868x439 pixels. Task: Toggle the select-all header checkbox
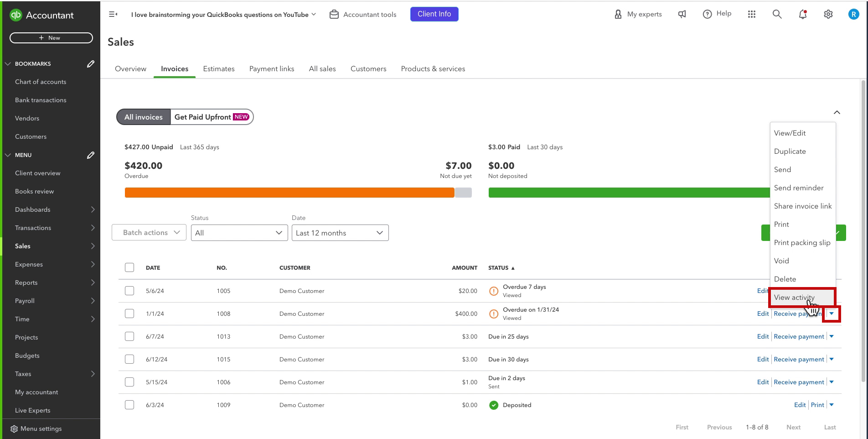129,267
